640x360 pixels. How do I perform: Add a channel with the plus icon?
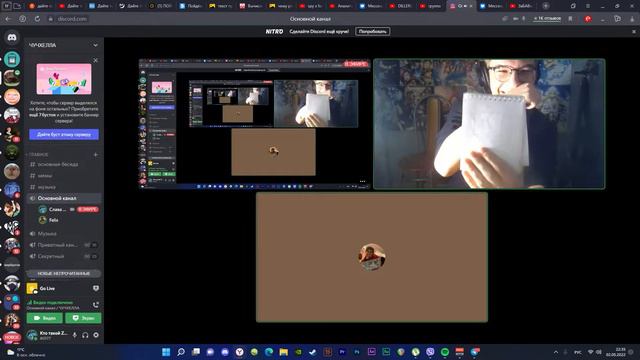(96, 155)
